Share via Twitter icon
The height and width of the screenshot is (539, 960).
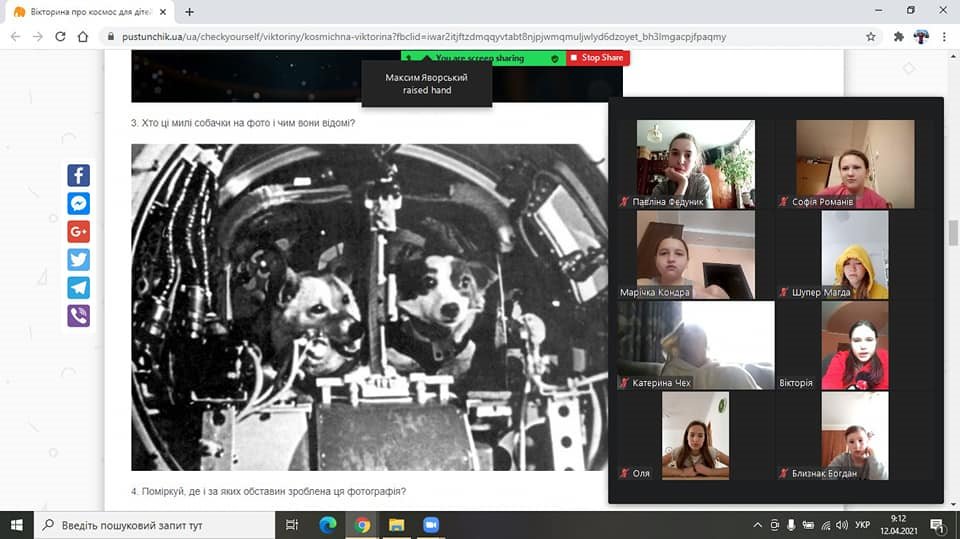[78, 260]
